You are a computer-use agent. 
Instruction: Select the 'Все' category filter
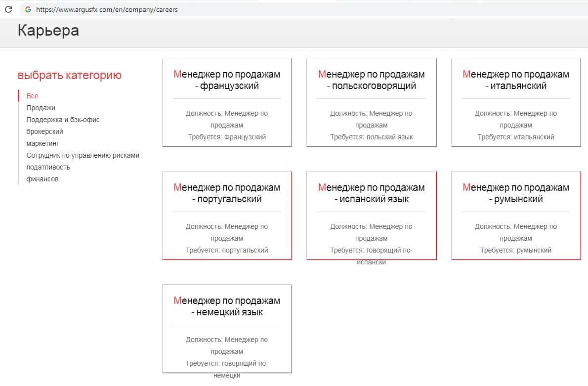coord(32,96)
